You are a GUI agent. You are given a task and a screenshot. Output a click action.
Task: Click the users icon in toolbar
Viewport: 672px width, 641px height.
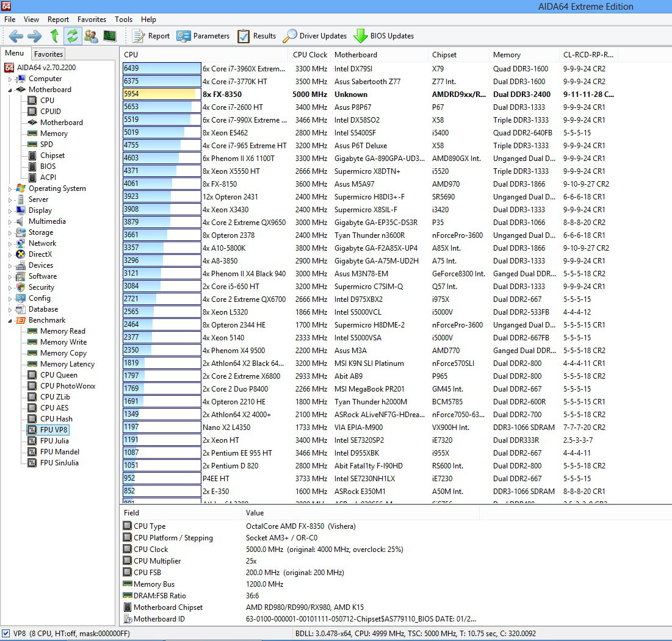(x=91, y=36)
